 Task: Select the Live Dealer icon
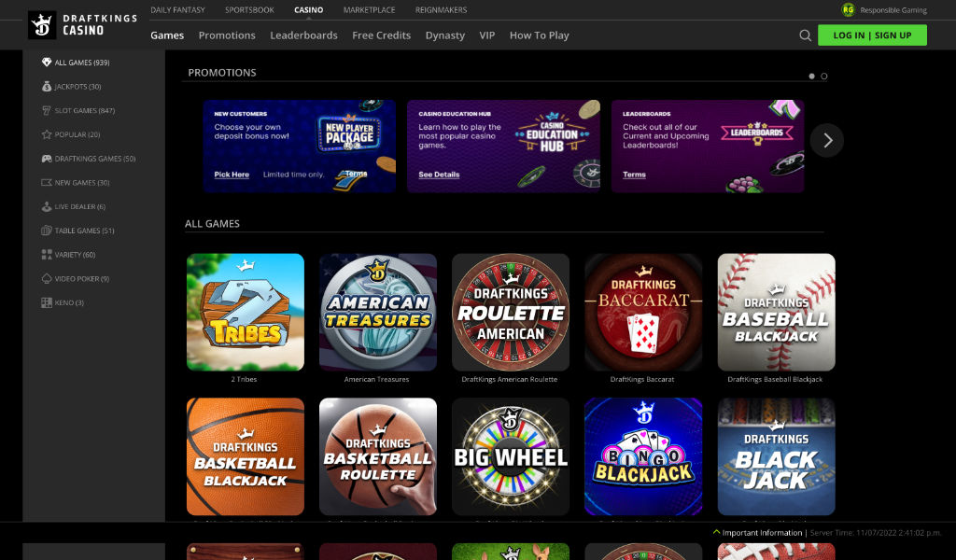[47, 206]
